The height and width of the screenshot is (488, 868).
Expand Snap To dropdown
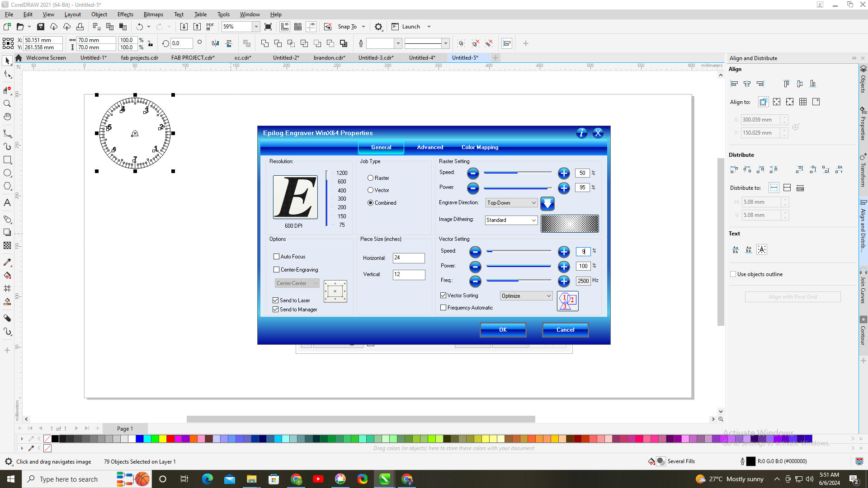(x=363, y=27)
